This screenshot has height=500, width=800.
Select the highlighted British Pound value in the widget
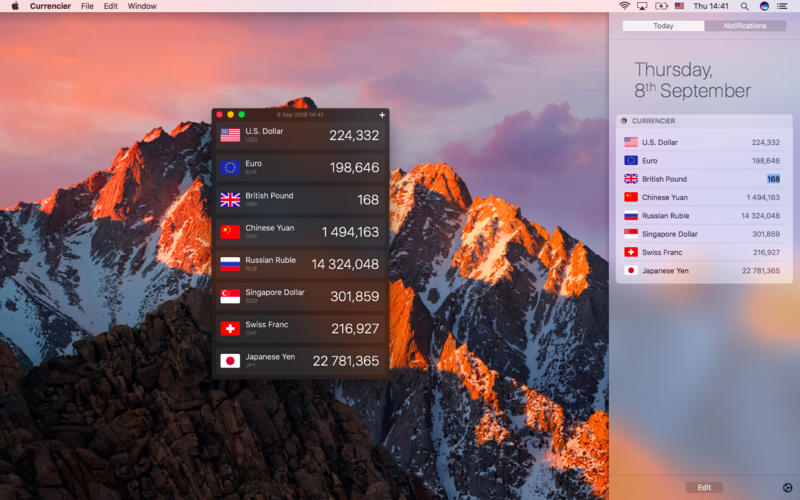pyautogui.click(x=773, y=179)
